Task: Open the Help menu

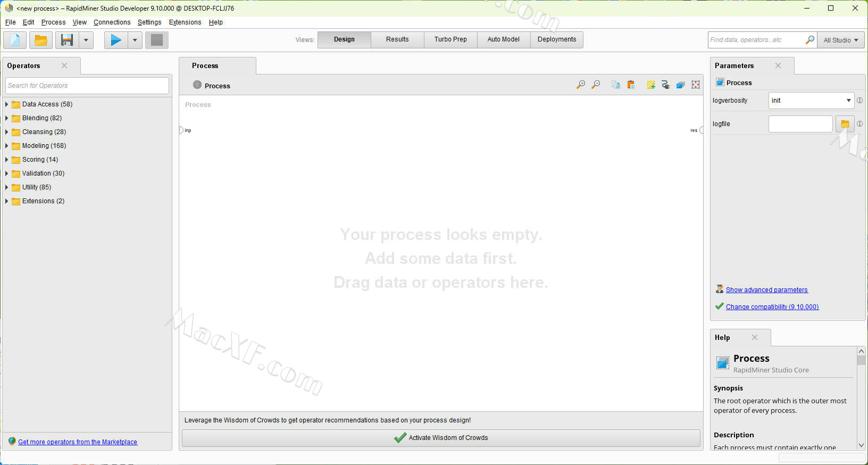Action: click(215, 22)
